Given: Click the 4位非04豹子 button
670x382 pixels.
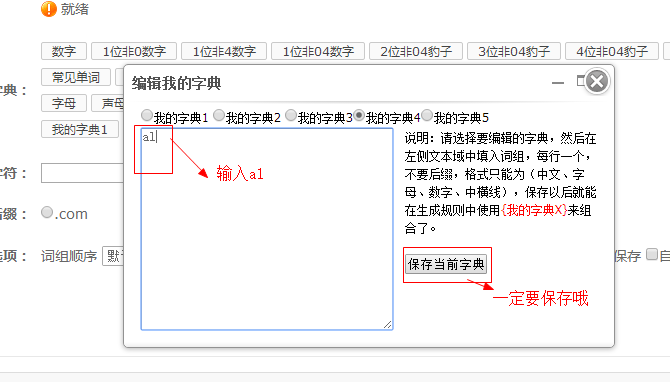Looking at the screenshot, I should point(612,52).
